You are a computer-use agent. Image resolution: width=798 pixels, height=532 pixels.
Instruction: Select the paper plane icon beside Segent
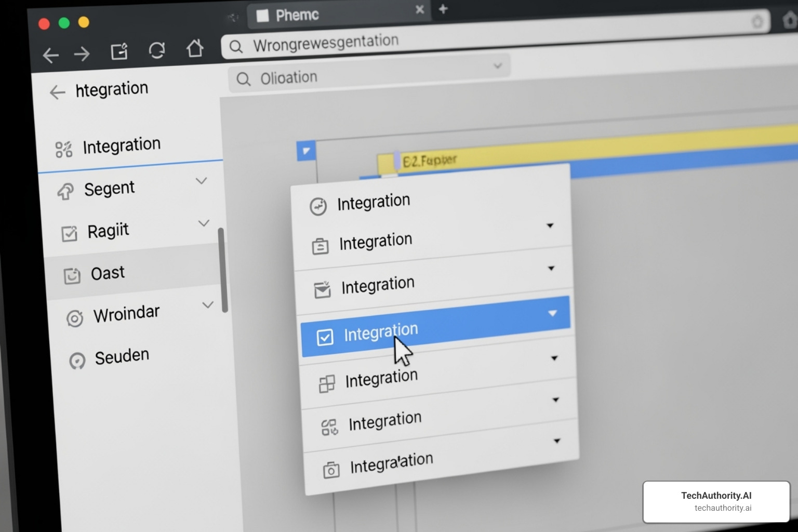click(x=64, y=192)
